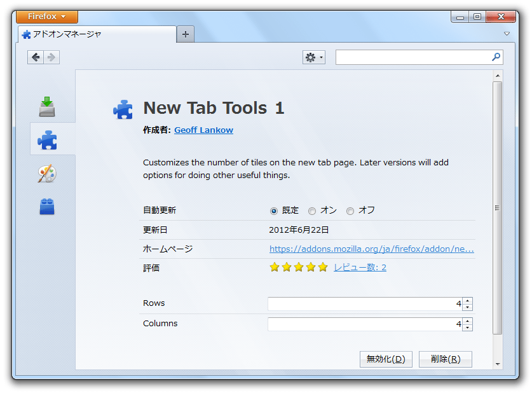Open the gear tools menu

pos(314,57)
